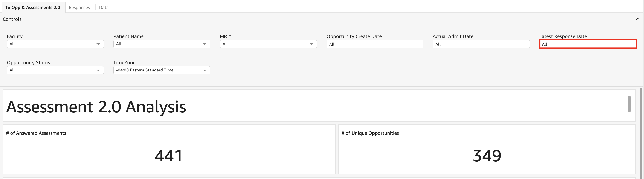Click the Actual Admit Date field

click(481, 44)
